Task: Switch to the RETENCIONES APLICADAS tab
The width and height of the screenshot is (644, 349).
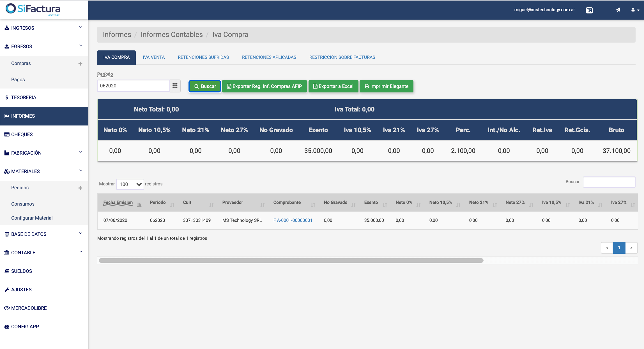Action: pos(269,57)
